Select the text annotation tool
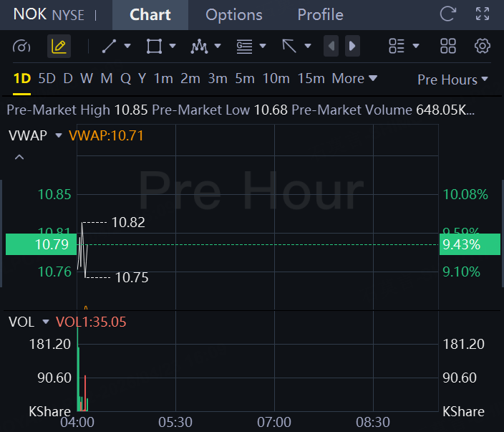Screen dimensions: 504x432 244,47
